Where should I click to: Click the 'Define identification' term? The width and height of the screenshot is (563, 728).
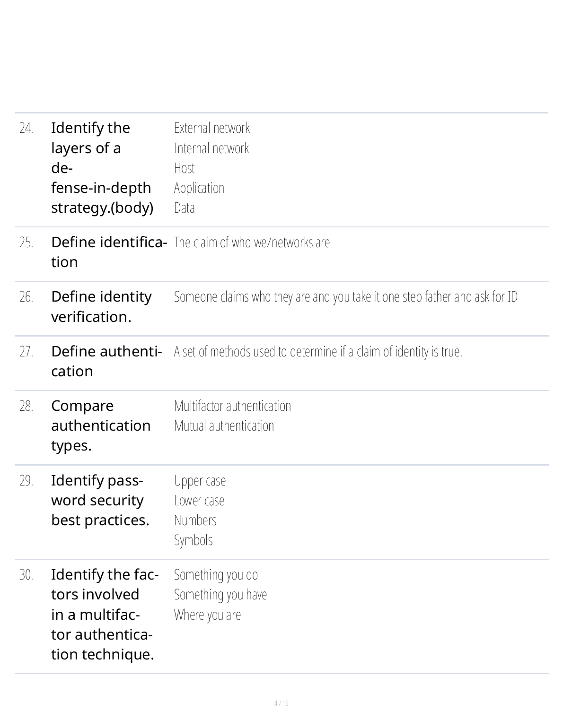click(108, 252)
